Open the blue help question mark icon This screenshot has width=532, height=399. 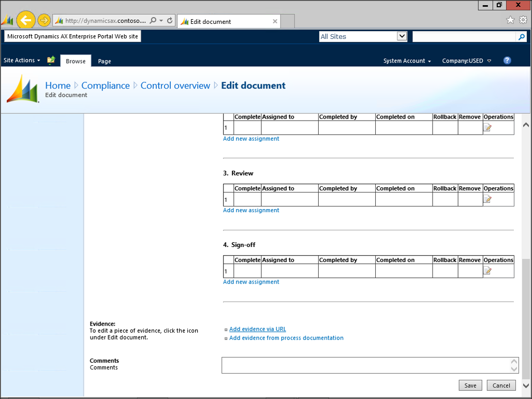pyautogui.click(x=507, y=61)
